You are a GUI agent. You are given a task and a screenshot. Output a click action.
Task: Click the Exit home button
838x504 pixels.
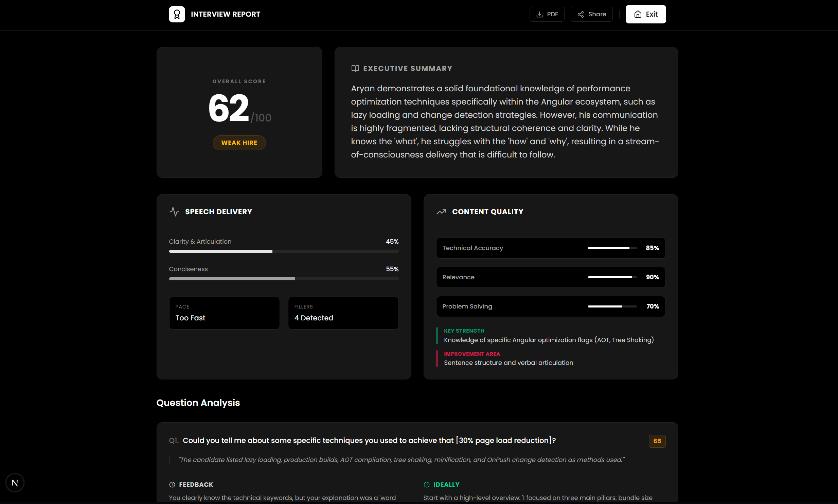pos(645,14)
